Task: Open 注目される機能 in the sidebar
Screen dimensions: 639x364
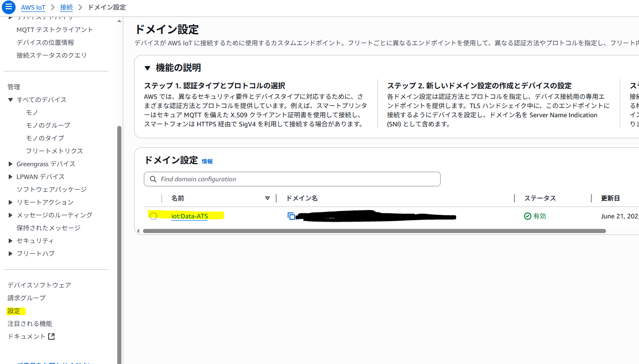Action: click(x=30, y=324)
